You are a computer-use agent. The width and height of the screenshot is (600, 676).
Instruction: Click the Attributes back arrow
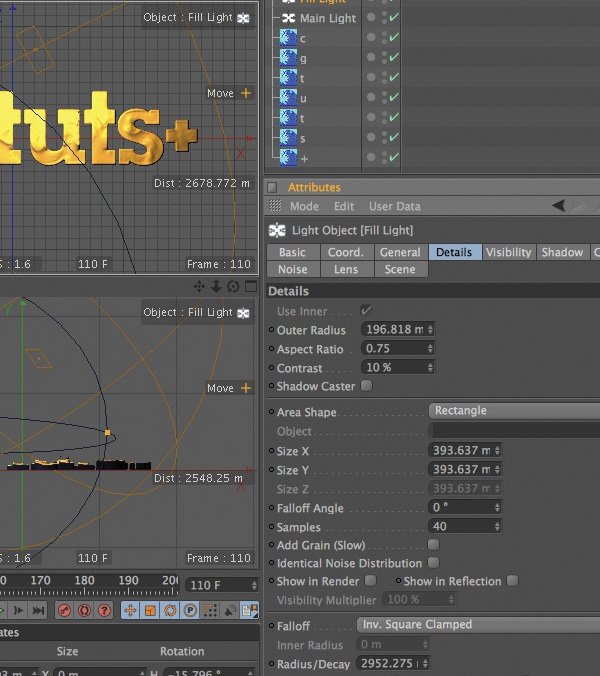(559, 205)
